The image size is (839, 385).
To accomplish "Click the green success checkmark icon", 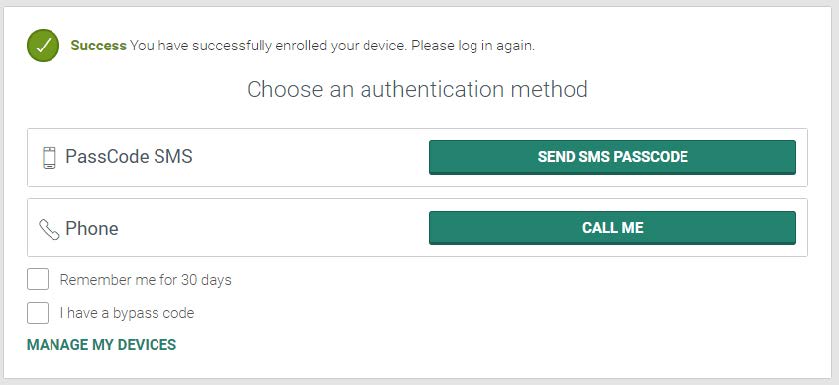I will coord(43,45).
